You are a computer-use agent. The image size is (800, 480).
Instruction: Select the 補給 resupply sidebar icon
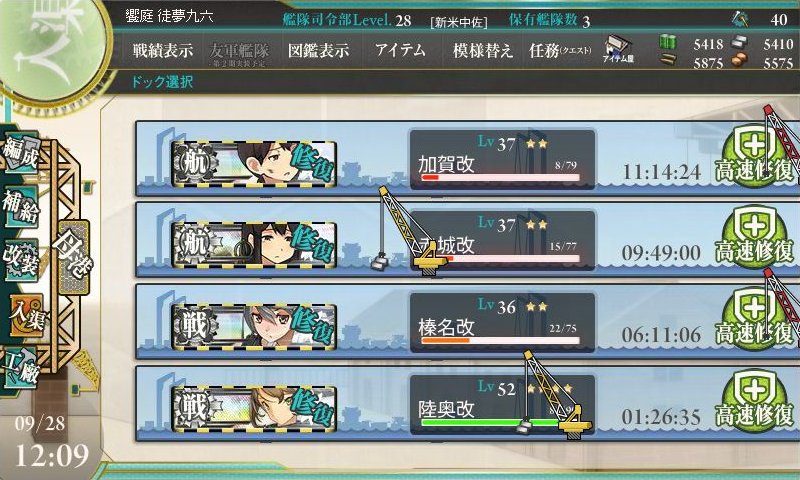coord(20,207)
